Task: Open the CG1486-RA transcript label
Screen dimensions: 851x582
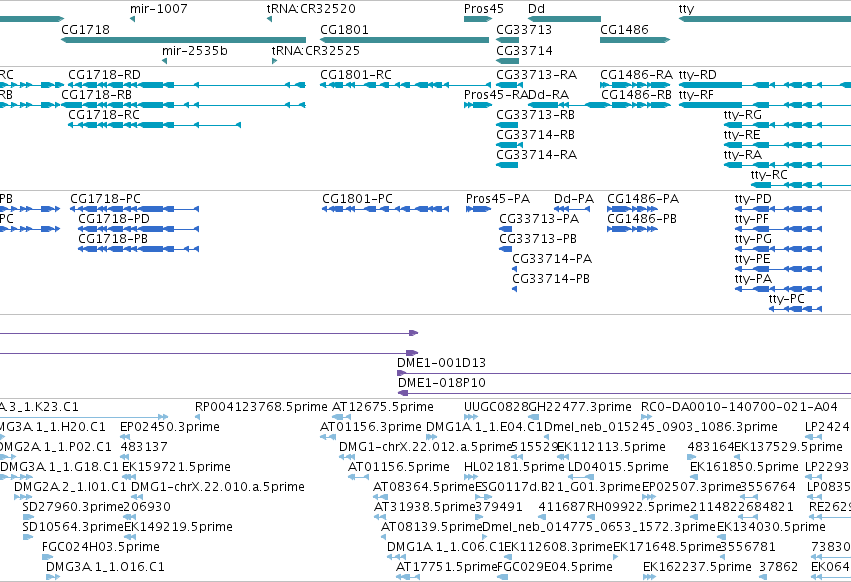Action: pyautogui.click(x=636, y=74)
